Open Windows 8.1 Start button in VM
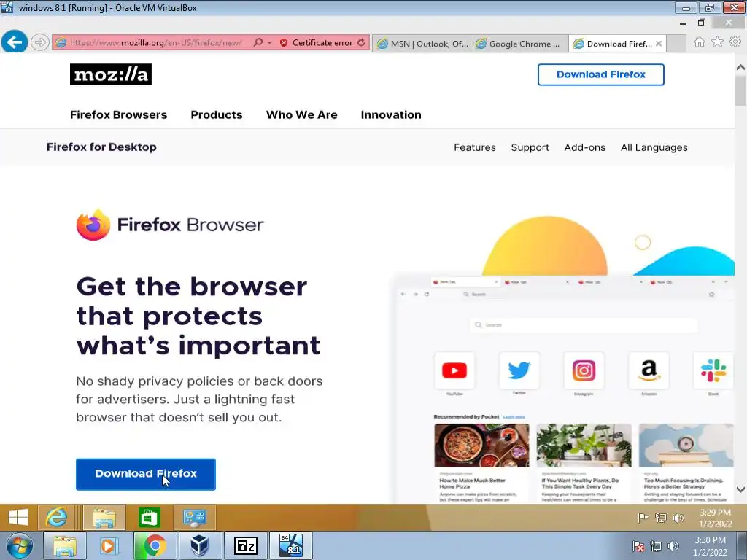Image resolution: width=747 pixels, height=560 pixels. tap(18, 517)
